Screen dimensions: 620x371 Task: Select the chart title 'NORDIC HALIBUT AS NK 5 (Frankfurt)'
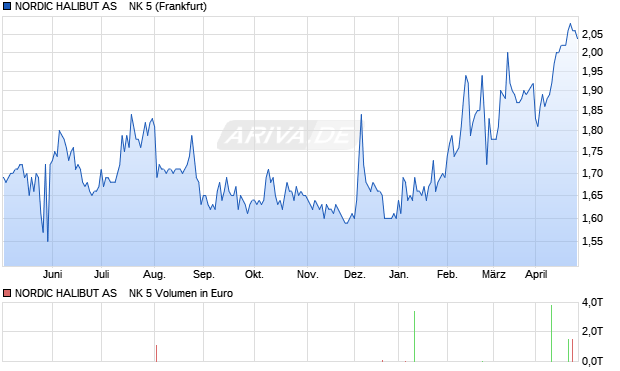(x=111, y=6)
